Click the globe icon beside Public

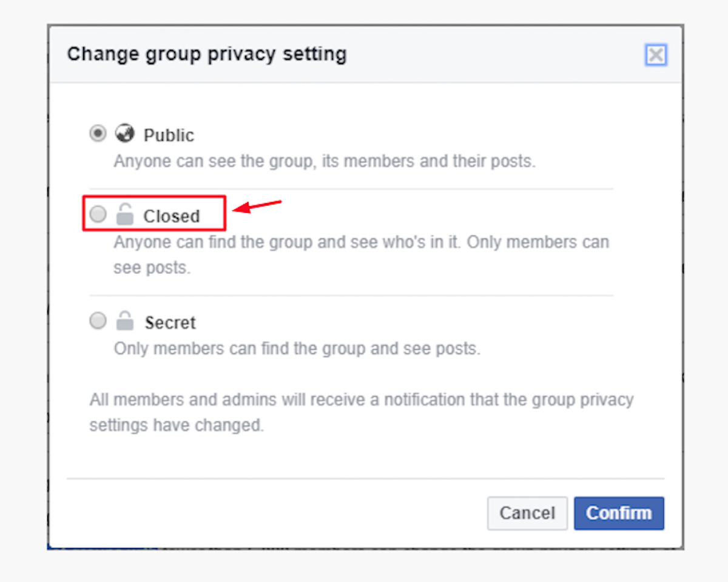[125, 133]
